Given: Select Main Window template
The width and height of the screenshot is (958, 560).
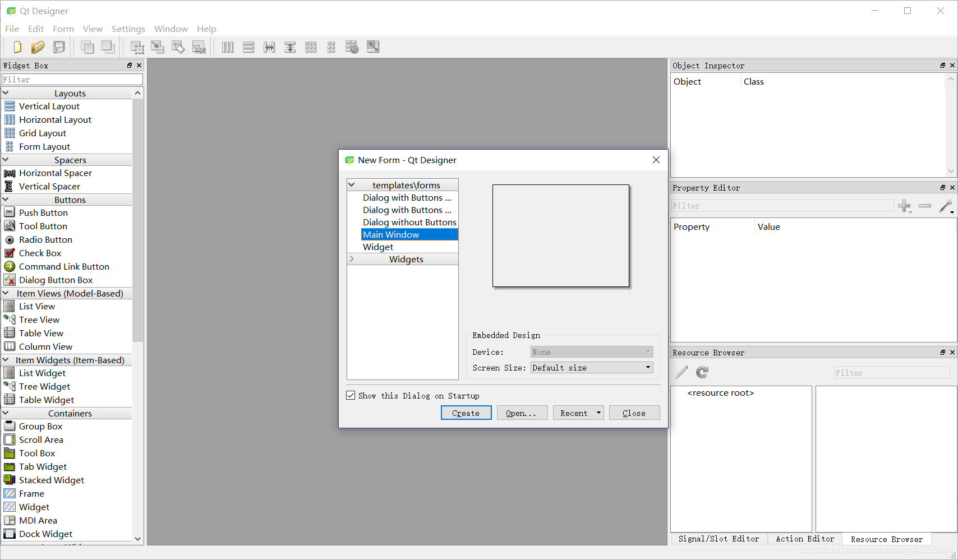Looking at the screenshot, I should pyautogui.click(x=409, y=234).
